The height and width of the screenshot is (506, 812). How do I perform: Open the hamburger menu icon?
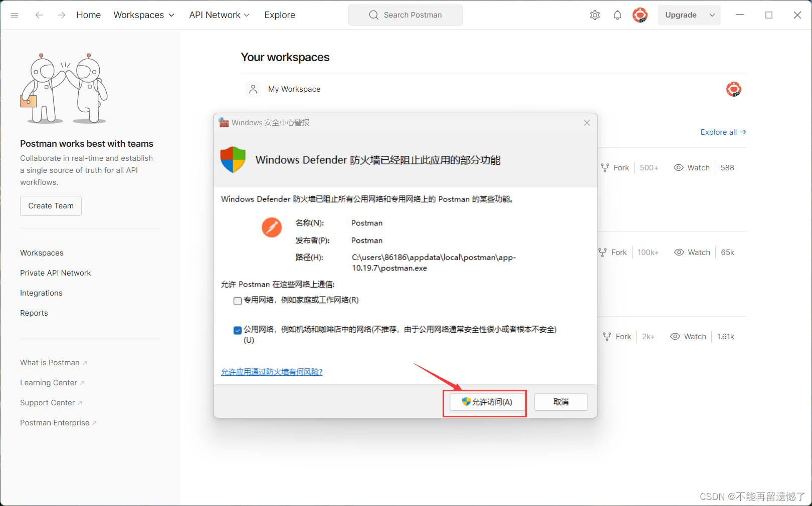[15, 15]
